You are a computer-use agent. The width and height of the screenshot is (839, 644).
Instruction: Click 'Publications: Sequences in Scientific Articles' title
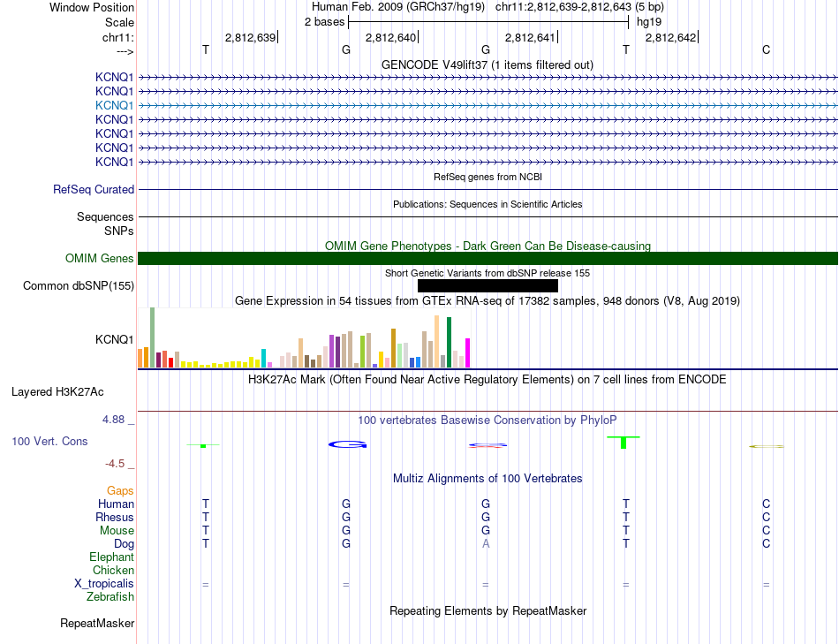click(488, 204)
